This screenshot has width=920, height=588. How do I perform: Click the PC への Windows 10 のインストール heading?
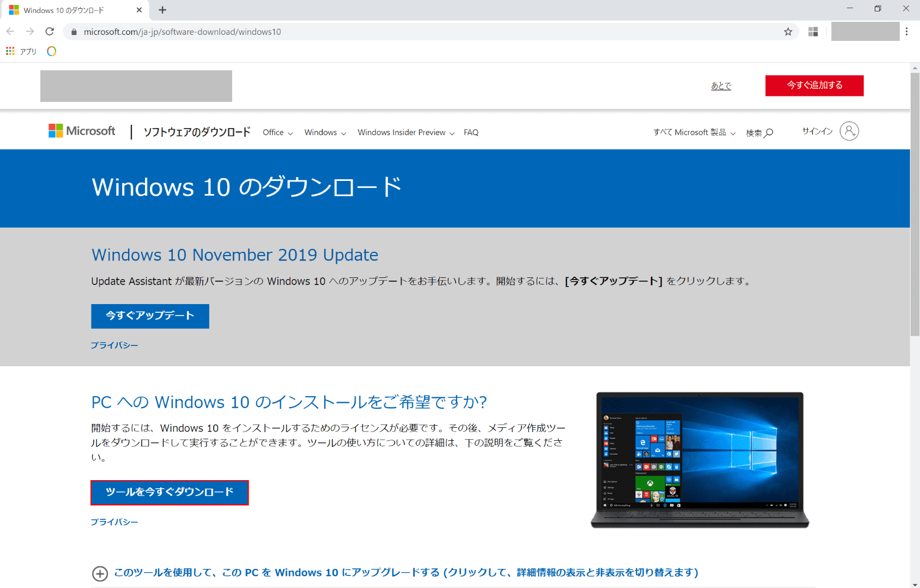tap(289, 402)
